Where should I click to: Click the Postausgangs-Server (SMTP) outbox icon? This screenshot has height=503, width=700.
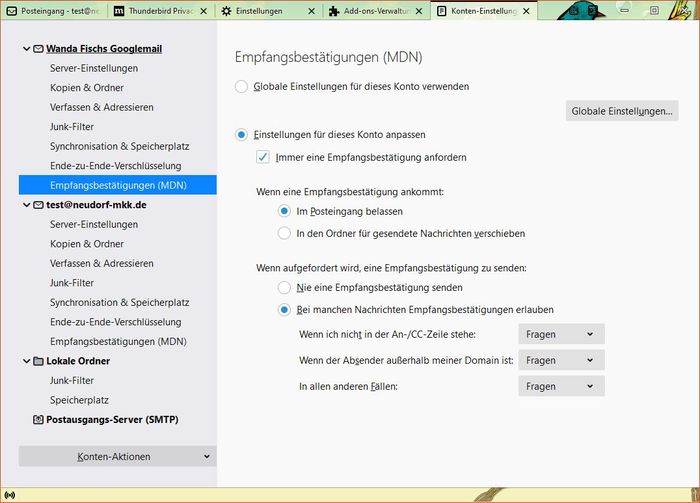point(38,420)
